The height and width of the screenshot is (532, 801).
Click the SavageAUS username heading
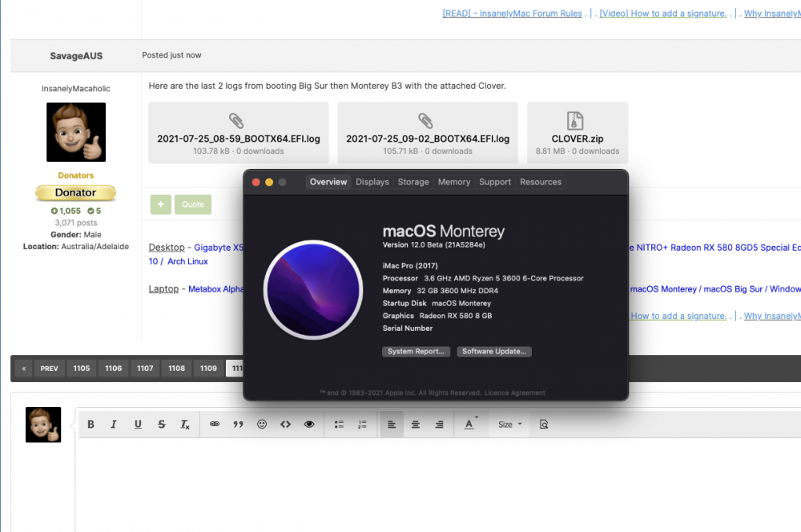[76, 56]
